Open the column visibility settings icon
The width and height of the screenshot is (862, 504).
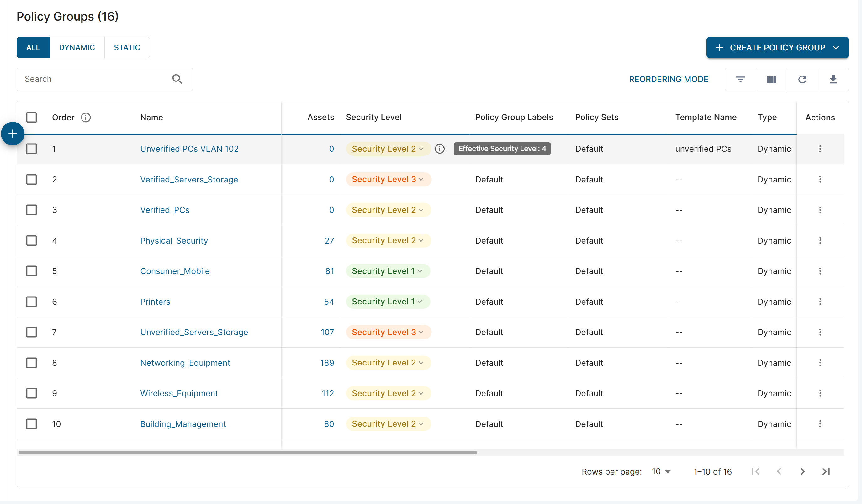click(771, 79)
